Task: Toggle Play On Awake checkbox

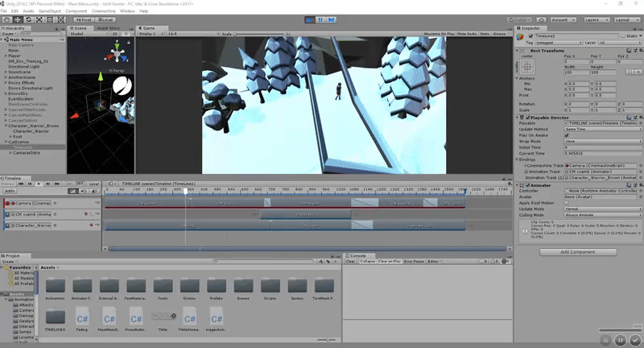Action: [567, 135]
